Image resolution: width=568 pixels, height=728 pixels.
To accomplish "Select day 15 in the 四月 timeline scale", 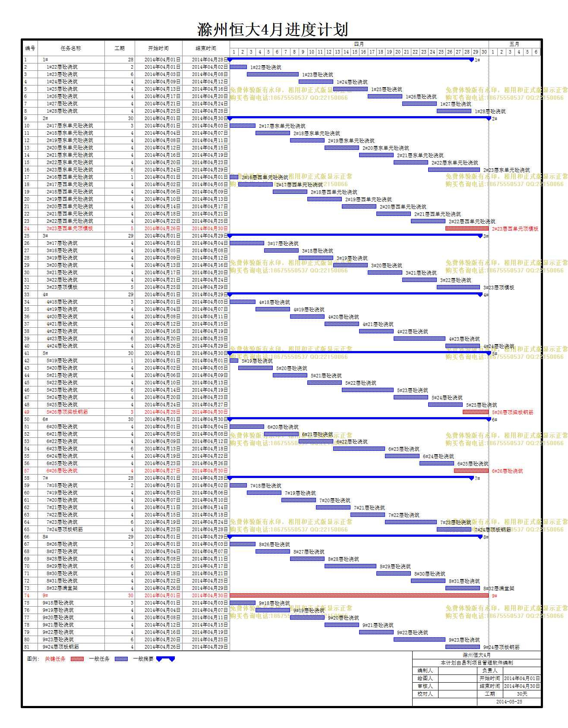I will [x=355, y=52].
